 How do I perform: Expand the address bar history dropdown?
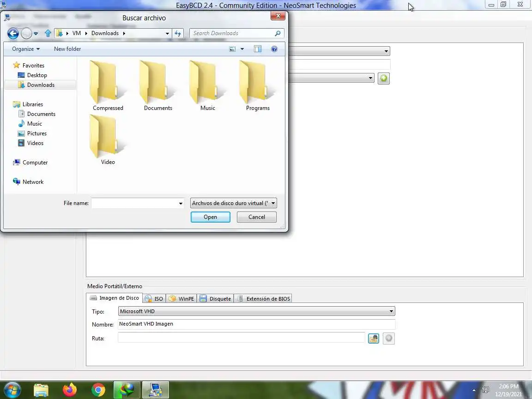click(x=167, y=33)
